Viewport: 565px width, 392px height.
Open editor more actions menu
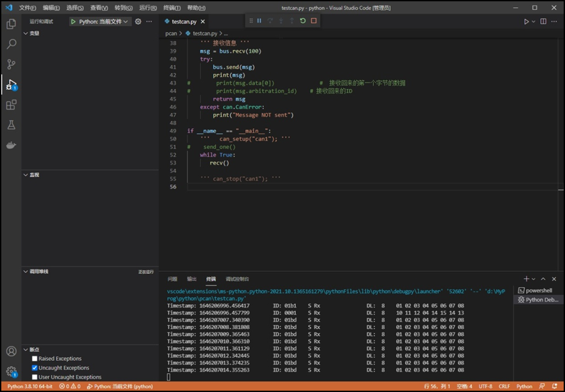(x=554, y=21)
